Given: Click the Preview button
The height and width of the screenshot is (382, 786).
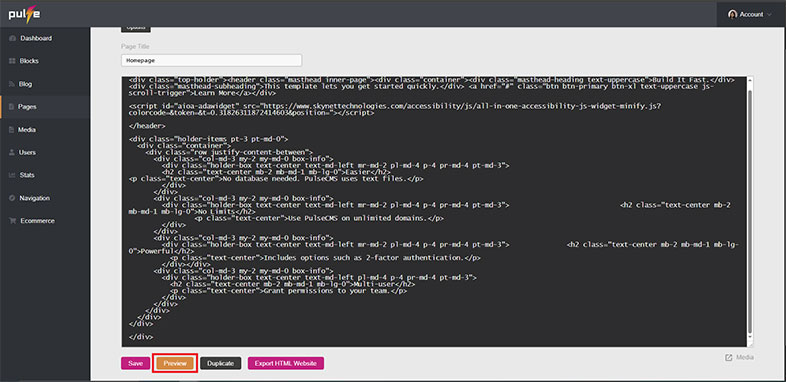Looking at the screenshot, I should click(x=175, y=363).
